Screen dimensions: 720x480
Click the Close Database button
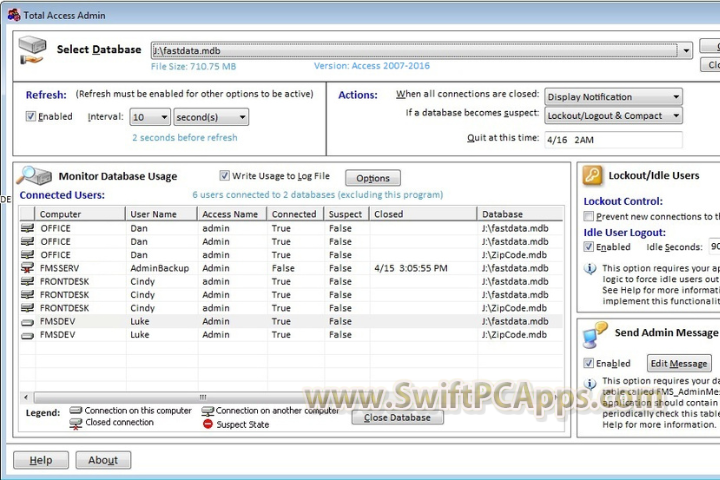coord(398,418)
